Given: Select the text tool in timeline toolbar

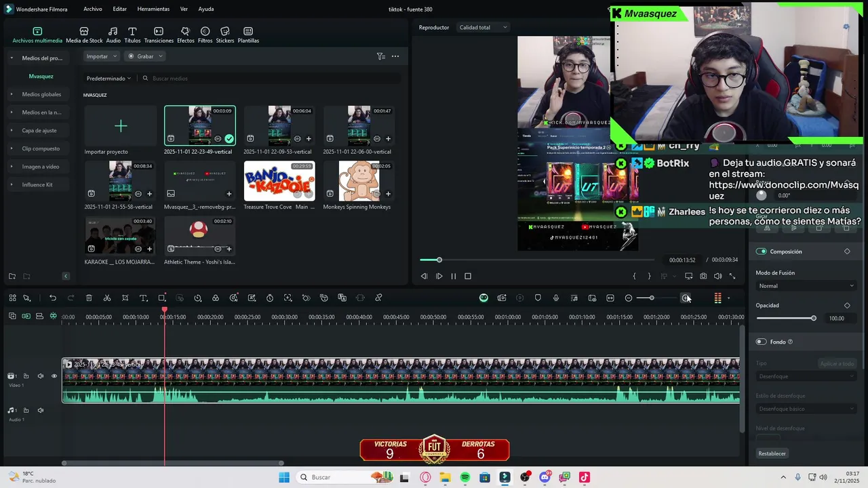Looking at the screenshot, I should click(x=143, y=298).
